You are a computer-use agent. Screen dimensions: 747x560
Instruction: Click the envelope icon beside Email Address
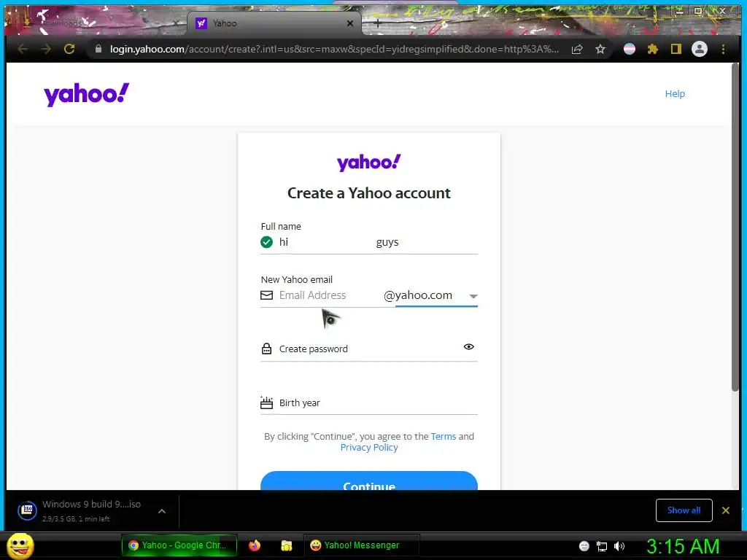pyautogui.click(x=267, y=295)
